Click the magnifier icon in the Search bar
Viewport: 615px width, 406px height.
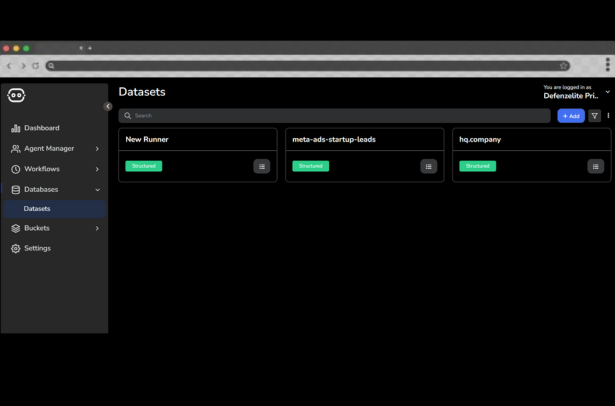point(127,116)
